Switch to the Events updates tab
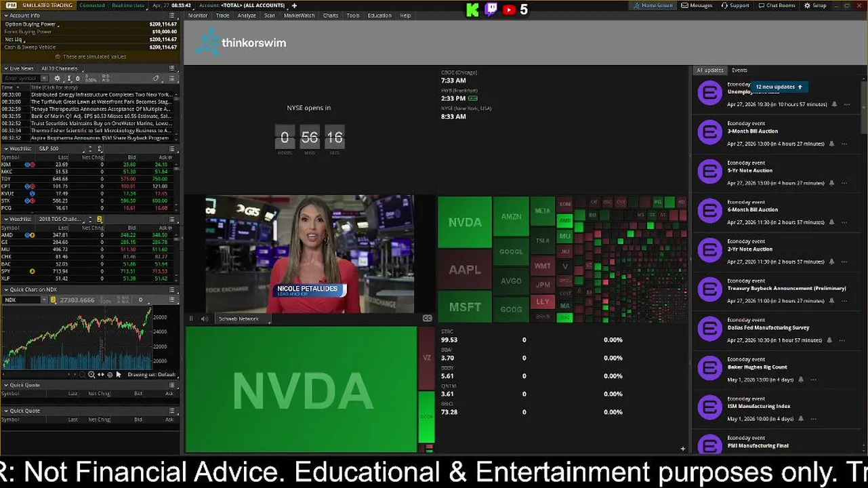The image size is (868, 488). 739,70
